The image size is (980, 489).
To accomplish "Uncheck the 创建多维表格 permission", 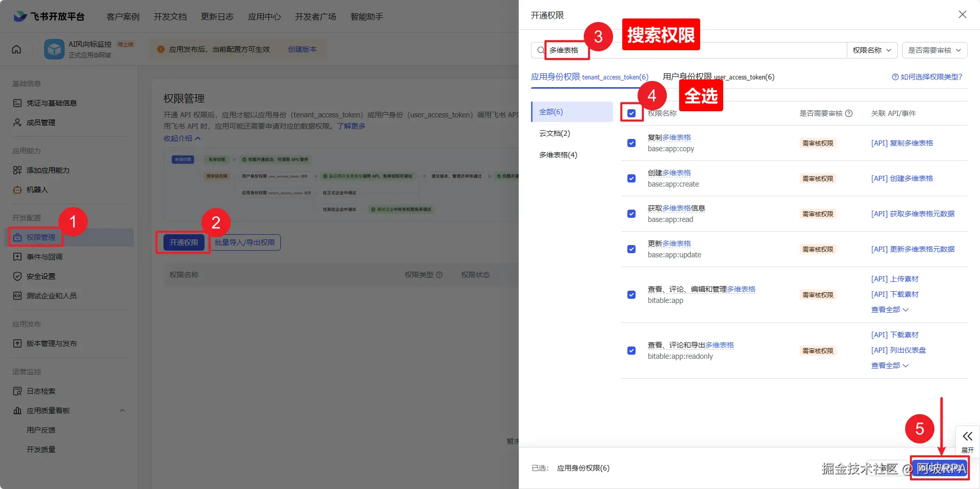I will coord(631,178).
